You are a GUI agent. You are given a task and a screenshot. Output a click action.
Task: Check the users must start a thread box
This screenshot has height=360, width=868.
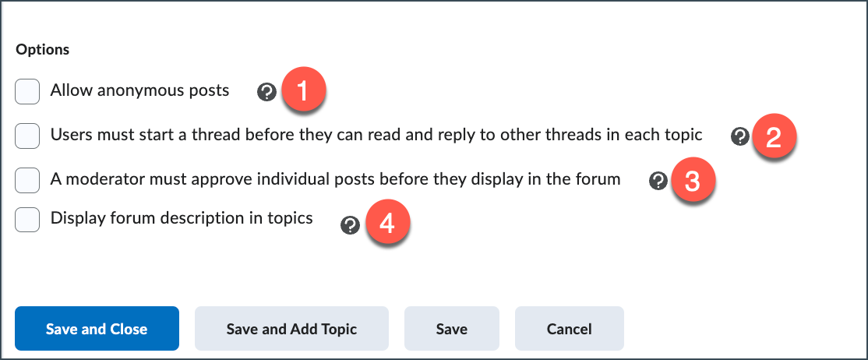click(27, 136)
